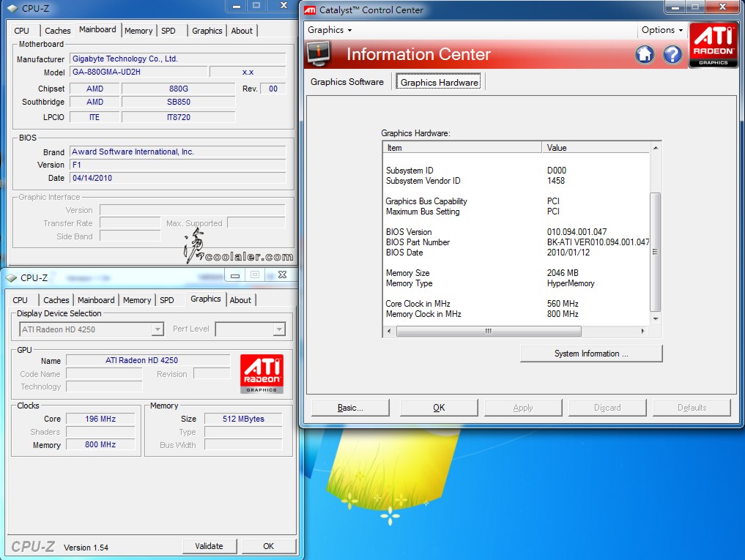Click Apply button in Catalyst
The image size is (745, 560).
(x=523, y=408)
